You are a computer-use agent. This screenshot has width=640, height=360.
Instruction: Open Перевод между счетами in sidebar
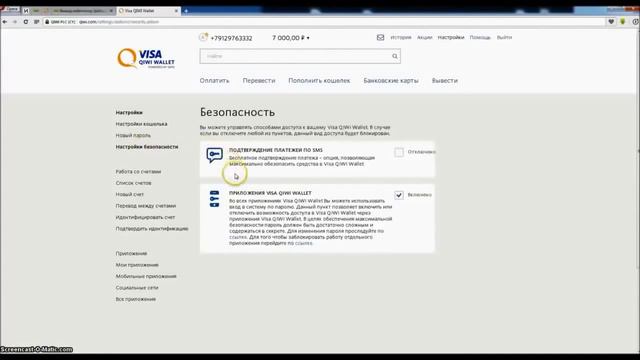[x=146, y=206]
